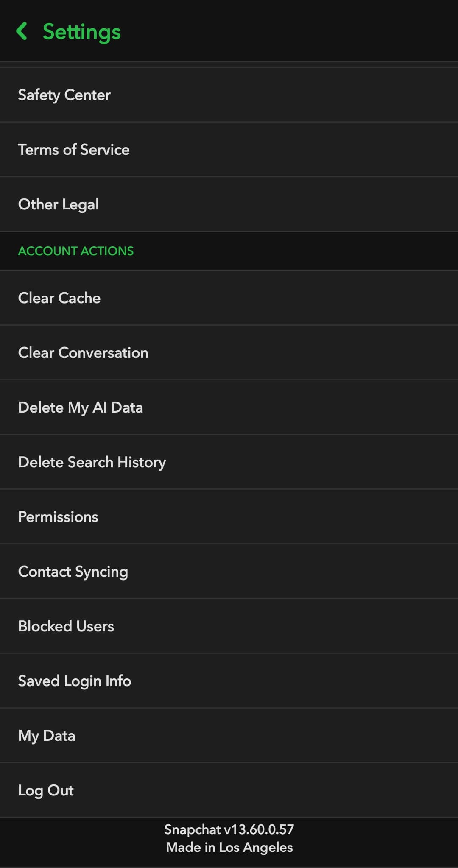
Task: Open Safety Center
Action: pos(64,95)
